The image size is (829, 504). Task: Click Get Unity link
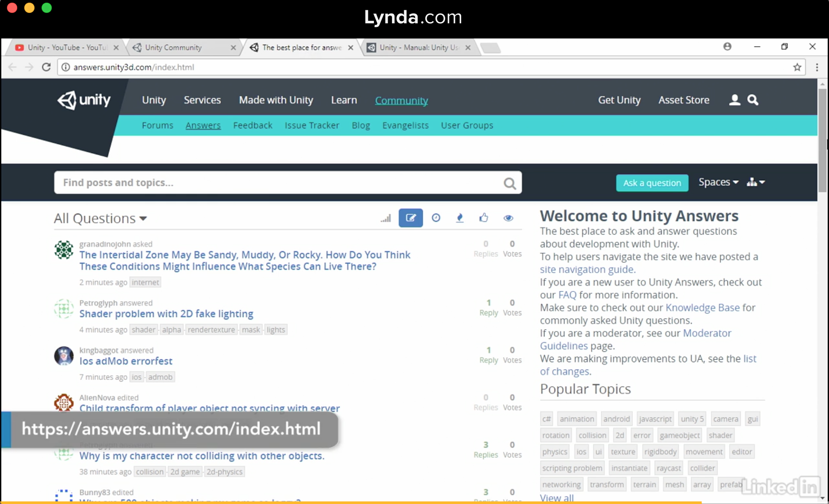click(619, 100)
